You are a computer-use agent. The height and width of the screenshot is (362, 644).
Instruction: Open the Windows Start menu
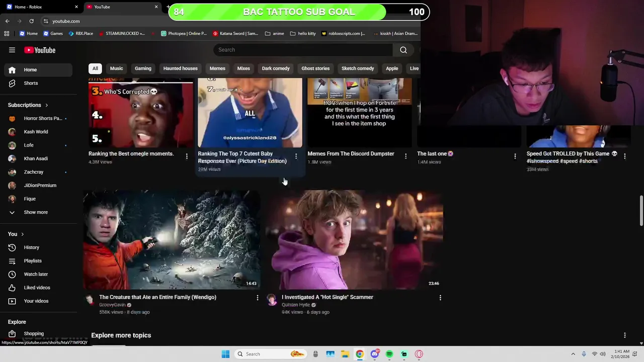tap(225, 354)
